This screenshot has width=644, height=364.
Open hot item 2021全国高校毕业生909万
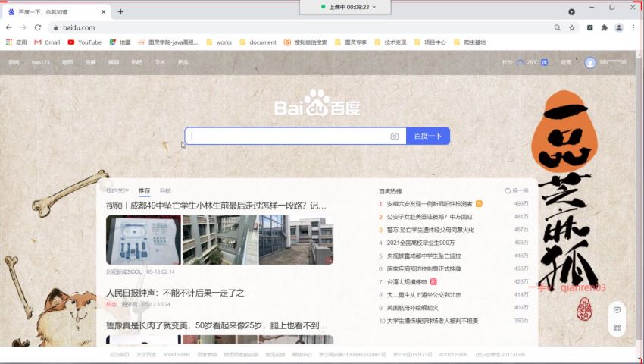pyautogui.click(x=420, y=243)
